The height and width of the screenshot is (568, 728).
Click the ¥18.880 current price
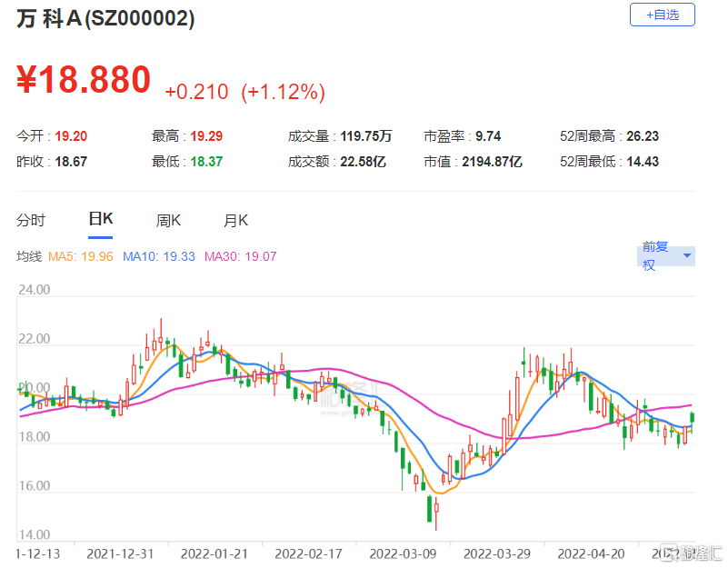coord(84,80)
